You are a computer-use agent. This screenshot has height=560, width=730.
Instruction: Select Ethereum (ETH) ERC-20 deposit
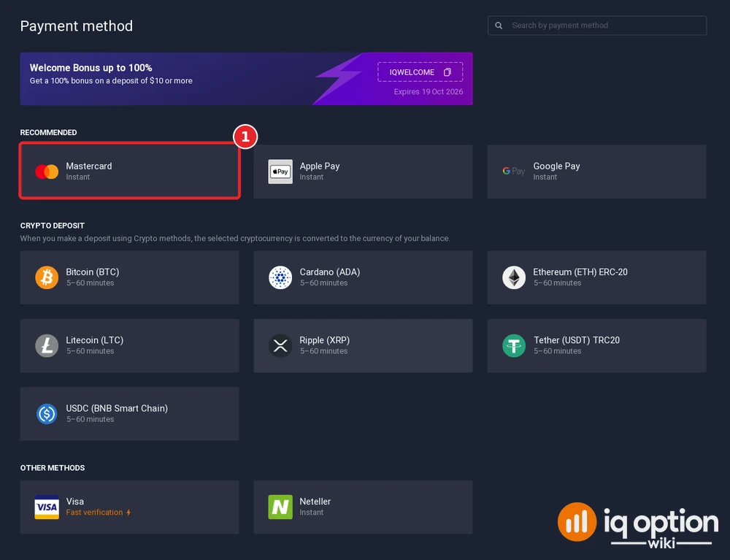pos(597,277)
